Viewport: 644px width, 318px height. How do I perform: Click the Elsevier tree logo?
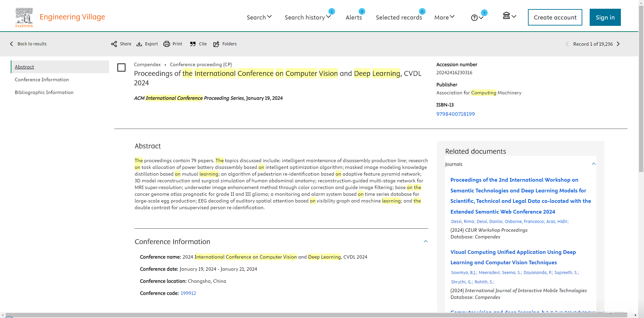click(x=24, y=17)
